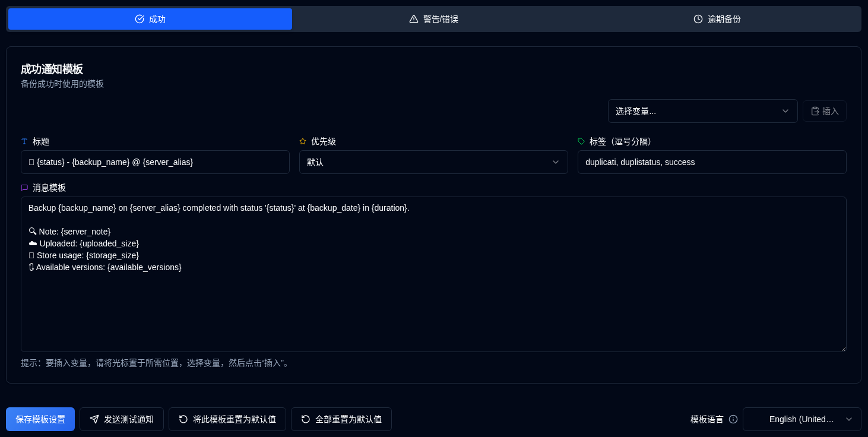Open the English (United…) language dropdown

802,419
